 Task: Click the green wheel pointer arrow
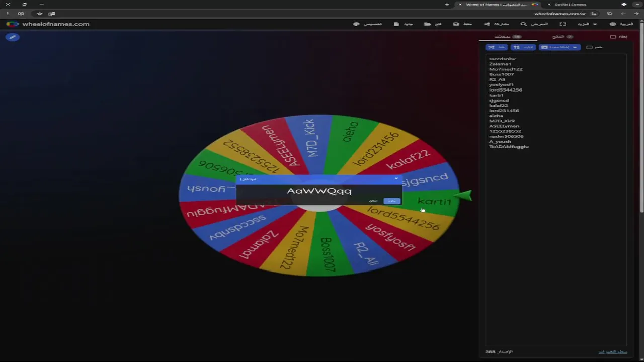click(x=463, y=195)
